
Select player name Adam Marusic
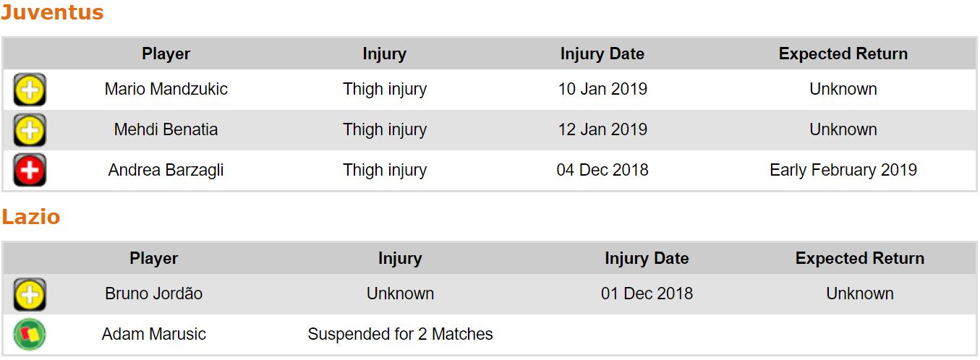[x=153, y=335]
